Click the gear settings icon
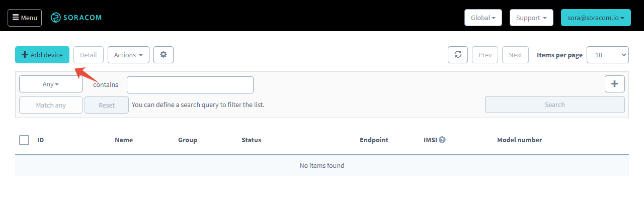Image resolution: width=644 pixels, height=201 pixels. pyautogui.click(x=164, y=55)
